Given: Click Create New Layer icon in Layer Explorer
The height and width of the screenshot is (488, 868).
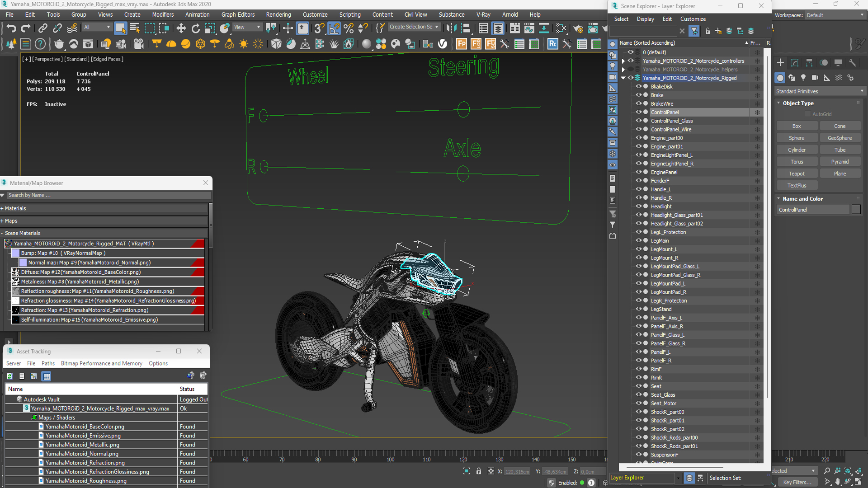Looking at the screenshot, I should click(x=718, y=31).
